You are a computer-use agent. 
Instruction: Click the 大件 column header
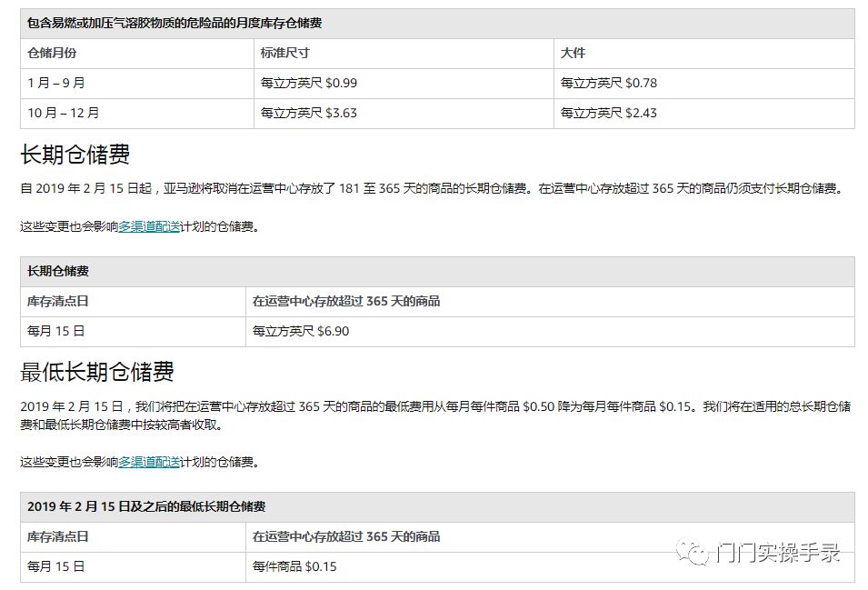tap(573, 53)
